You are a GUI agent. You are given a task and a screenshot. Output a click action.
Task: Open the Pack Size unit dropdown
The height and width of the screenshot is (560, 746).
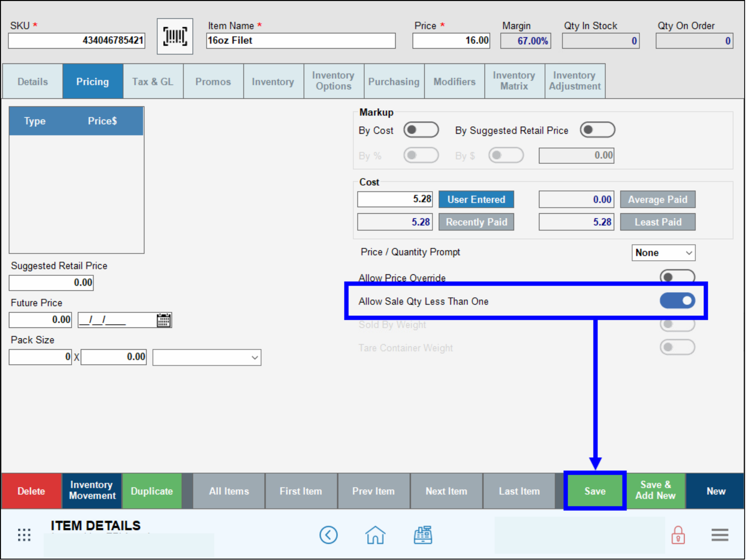point(207,357)
